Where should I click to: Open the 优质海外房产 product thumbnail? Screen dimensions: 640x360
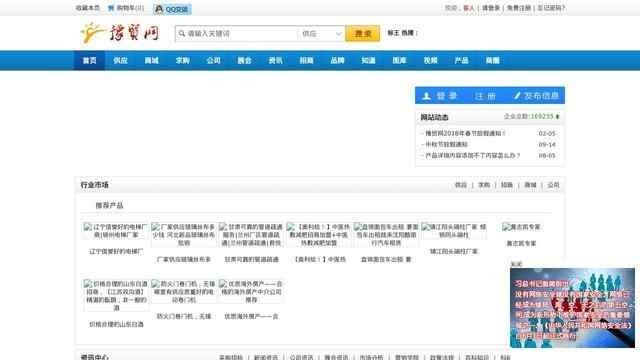tap(251, 291)
